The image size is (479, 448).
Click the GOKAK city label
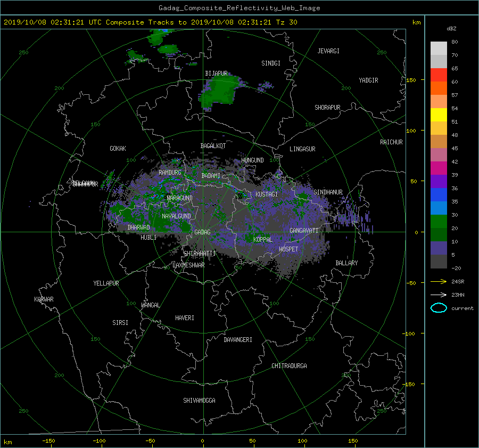(118, 149)
